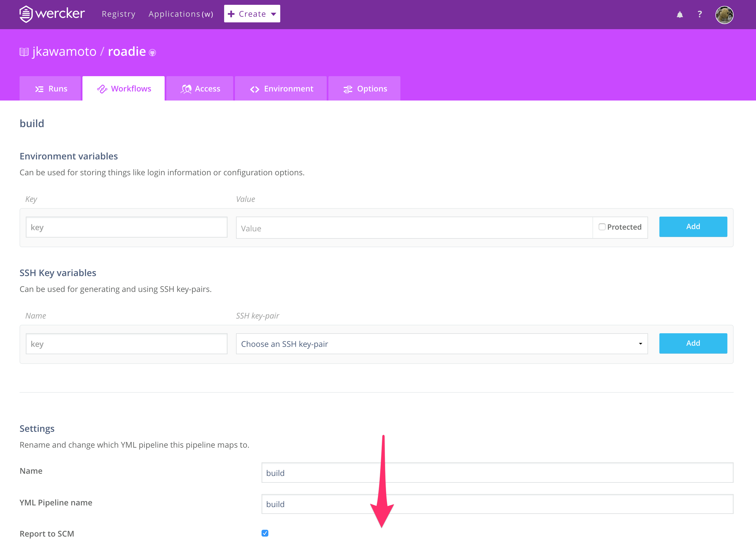The width and height of the screenshot is (756, 551).
Task: Open the user avatar menu
Action: [x=724, y=15]
